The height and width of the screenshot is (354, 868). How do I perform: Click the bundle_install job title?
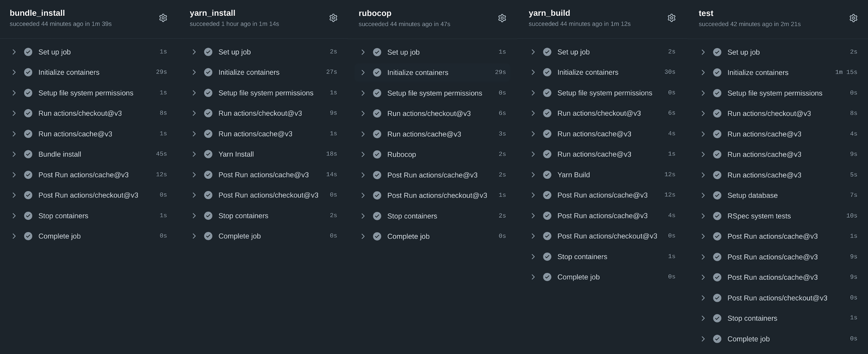tap(37, 13)
